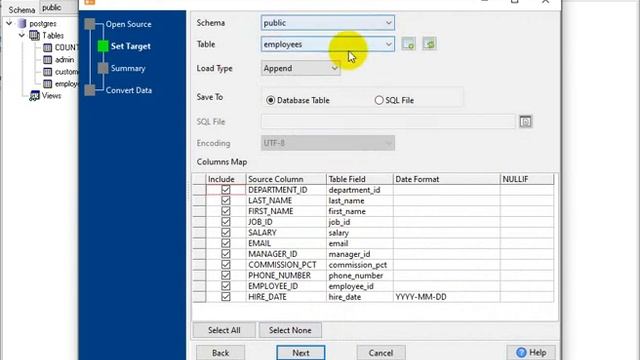Click the Views icon in schema tree
Screen dimensions: 640x360
(34, 96)
